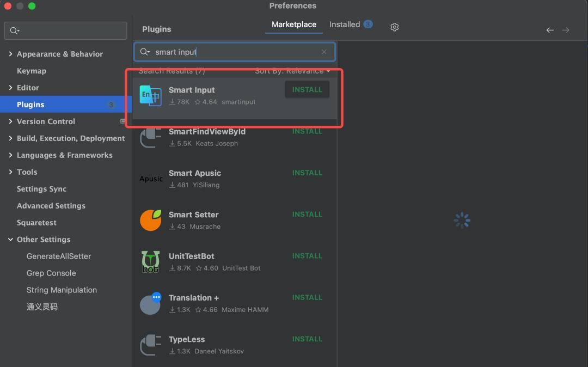588x367 pixels.
Task: Select the UnitTestBot plugin icon
Action: tap(151, 262)
